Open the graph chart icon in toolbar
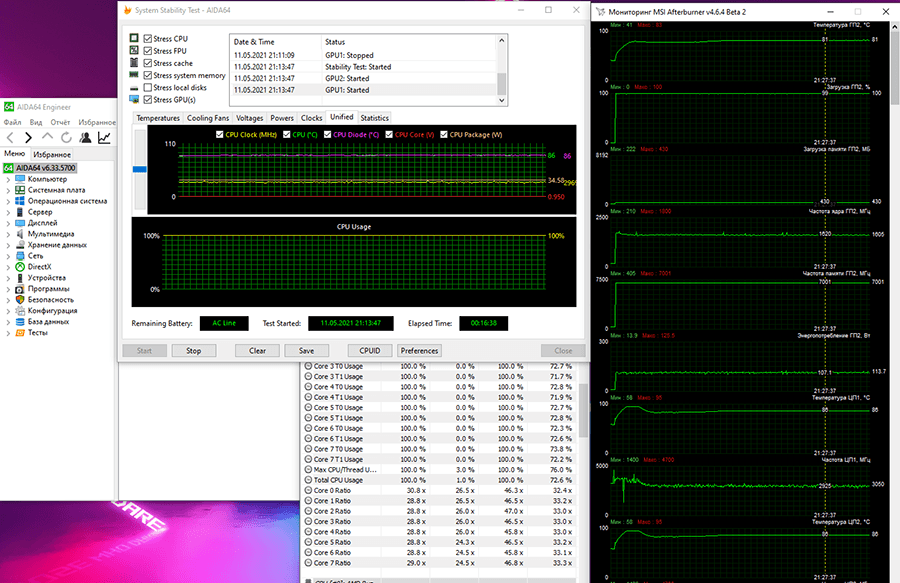The height and width of the screenshot is (583, 900). (x=104, y=138)
